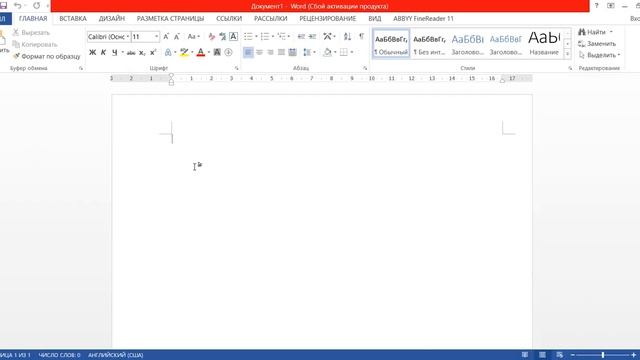Clear all formatting
640x360 pixels.
pos(211,37)
